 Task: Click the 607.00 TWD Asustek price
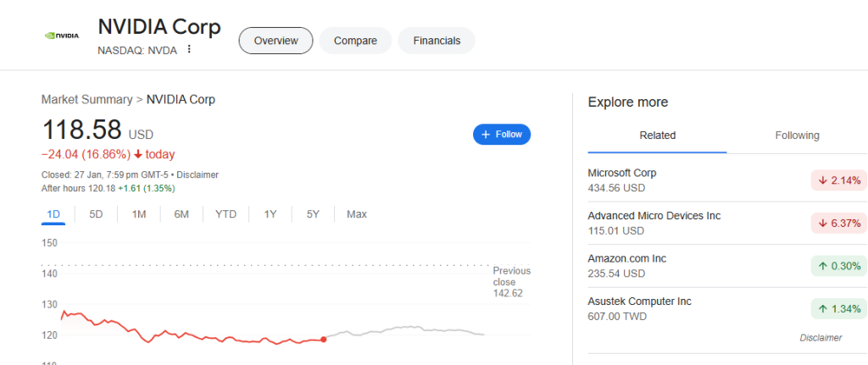click(617, 317)
